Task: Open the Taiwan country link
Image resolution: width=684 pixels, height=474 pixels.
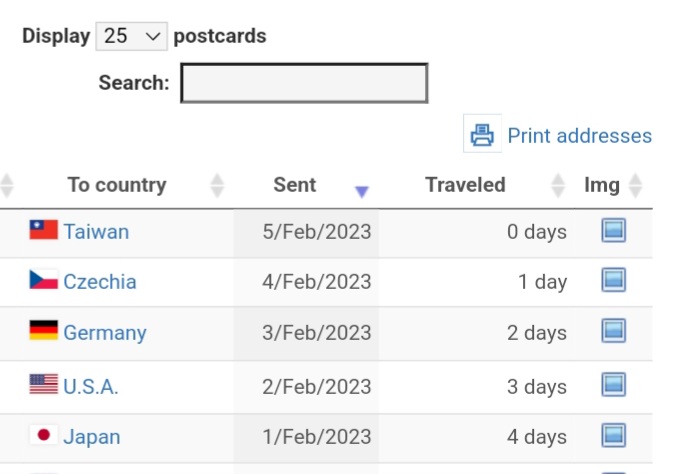Action: [96, 232]
